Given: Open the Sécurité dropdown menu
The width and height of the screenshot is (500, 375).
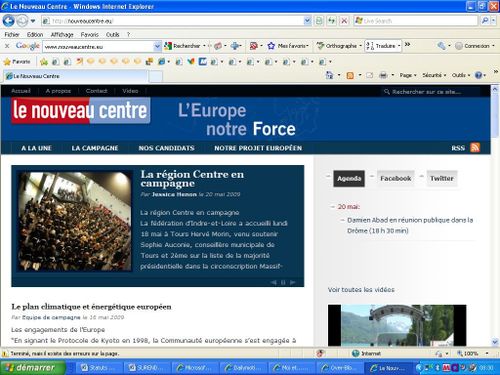Looking at the screenshot, I should pyautogui.click(x=434, y=75).
